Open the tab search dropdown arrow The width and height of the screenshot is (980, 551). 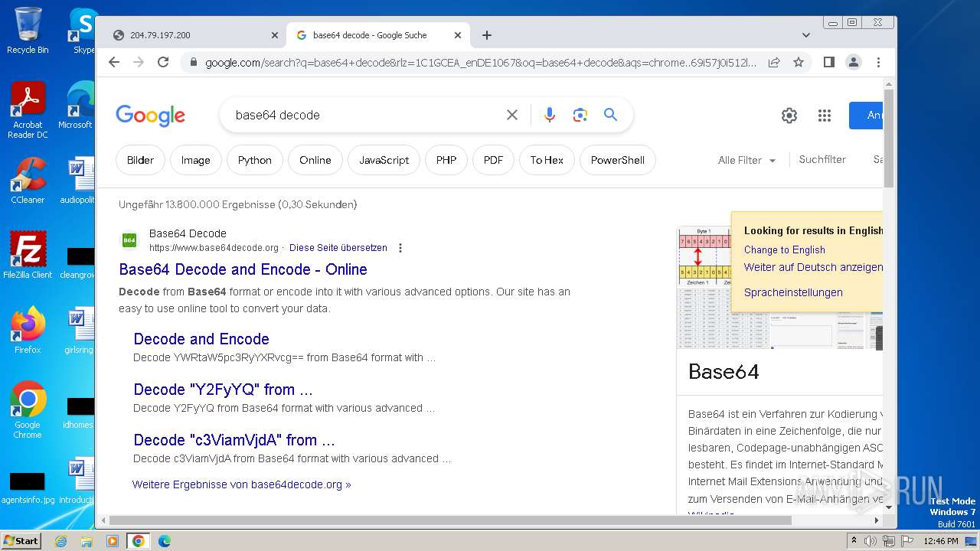[x=806, y=35]
